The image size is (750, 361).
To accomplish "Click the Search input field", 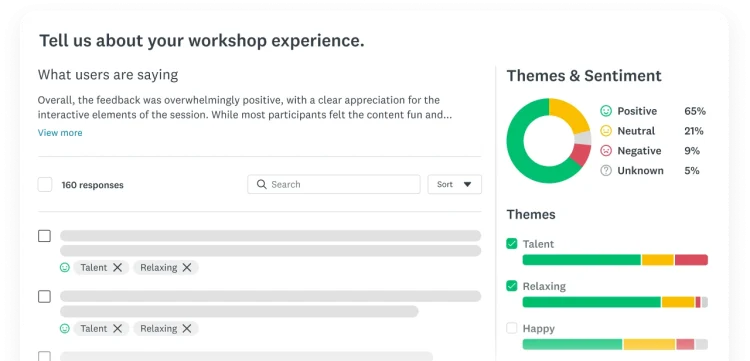I will pyautogui.click(x=333, y=184).
